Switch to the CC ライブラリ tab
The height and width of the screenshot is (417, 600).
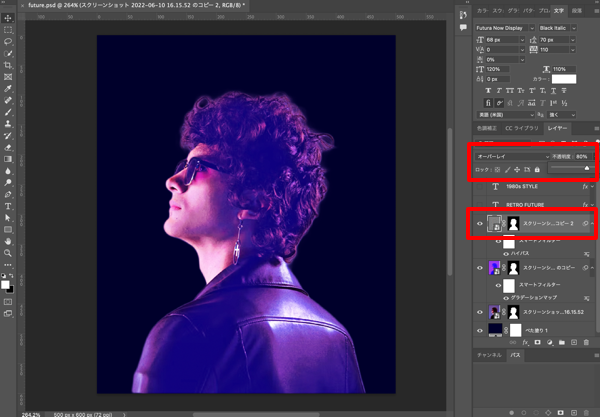click(522, 128)
